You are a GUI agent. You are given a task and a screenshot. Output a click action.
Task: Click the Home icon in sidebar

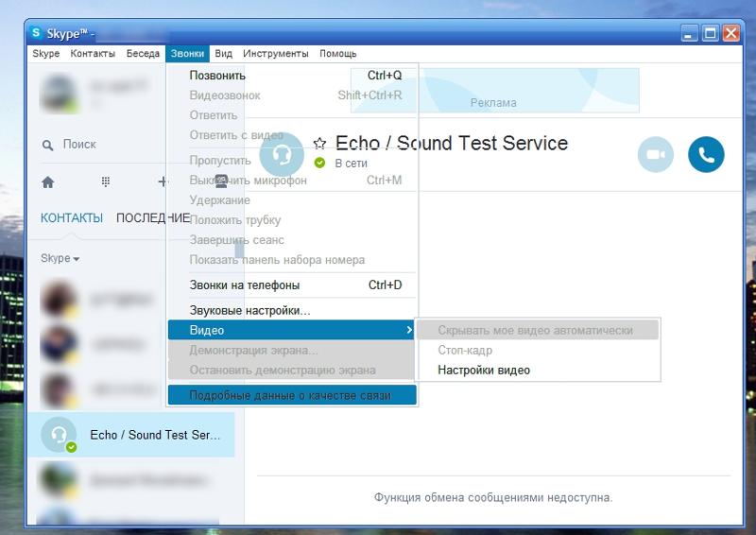tap(48, 181)
